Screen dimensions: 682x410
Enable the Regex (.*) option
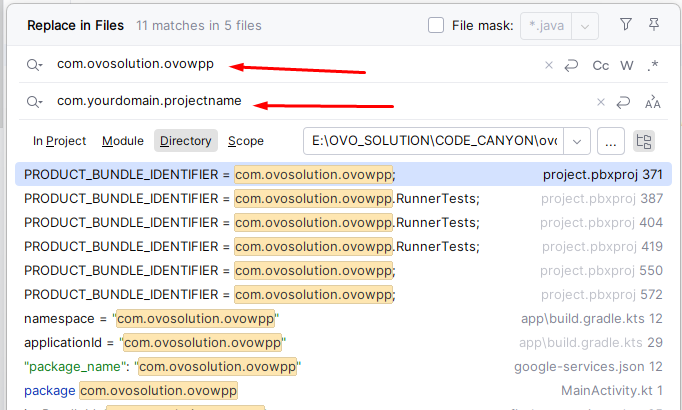click(x=653, y=65)
